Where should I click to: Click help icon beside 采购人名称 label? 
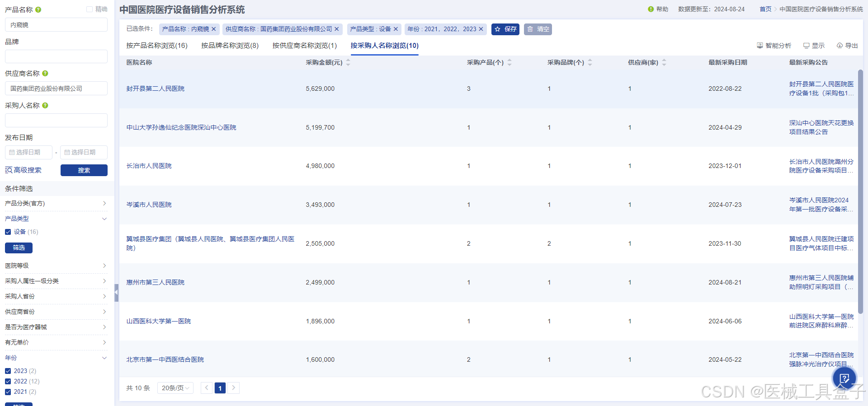click(45, 105)
